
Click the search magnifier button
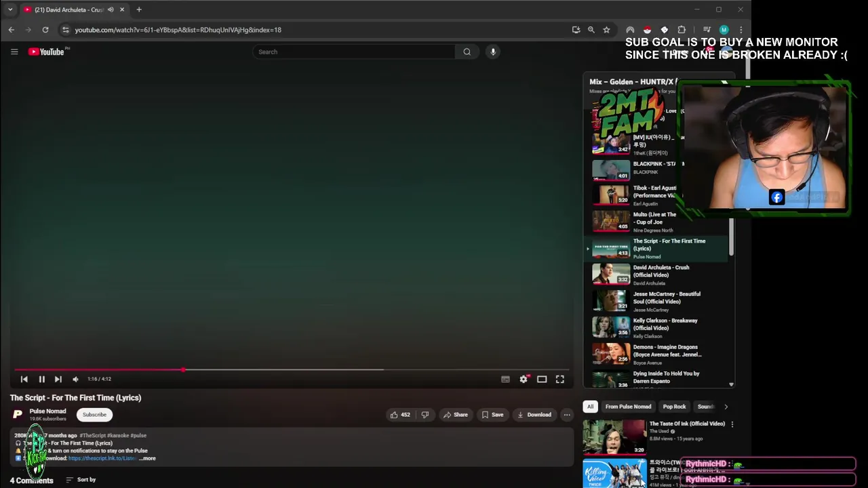click(467, 52)
